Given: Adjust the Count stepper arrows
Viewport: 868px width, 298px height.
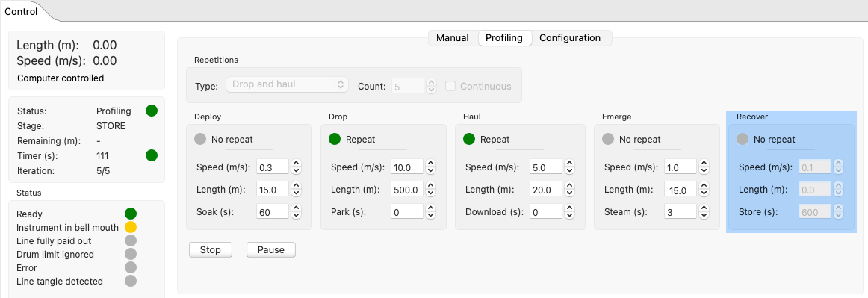Looking at the screenshot, I should 432,86.
